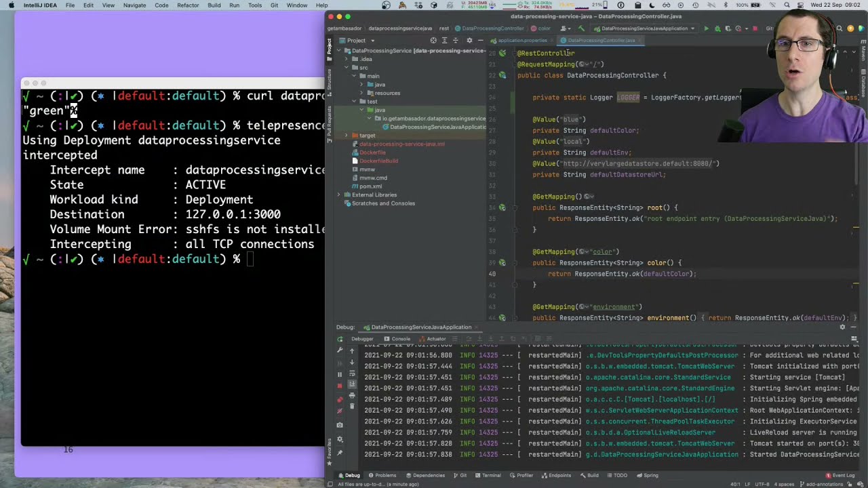Run the application with the green Run icon
This screenshot has width=868, height=488.
point(706,28)
